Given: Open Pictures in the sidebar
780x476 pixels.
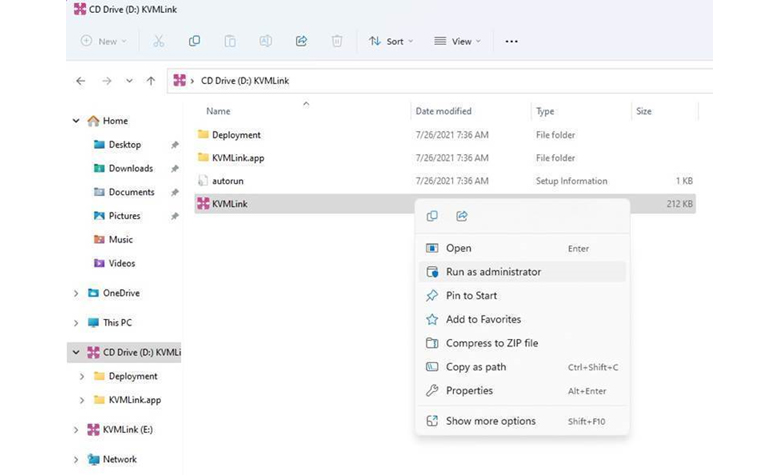Looking at the screenshot, I should 124,216.
